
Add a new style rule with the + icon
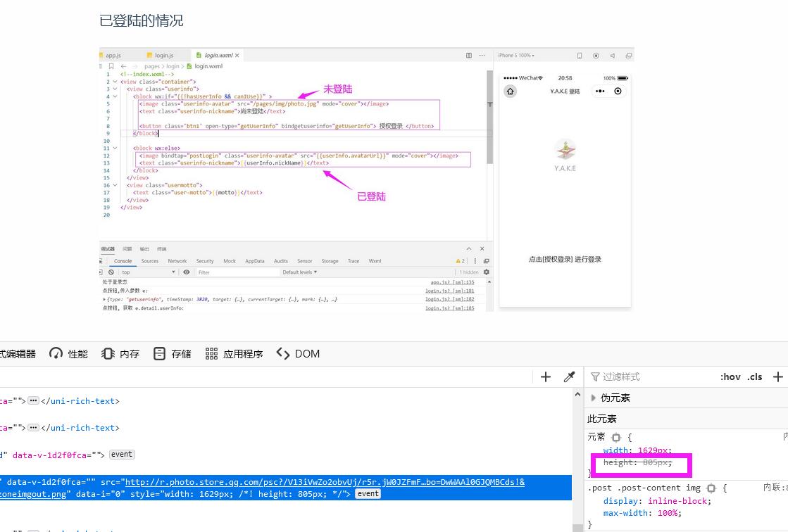778,376
